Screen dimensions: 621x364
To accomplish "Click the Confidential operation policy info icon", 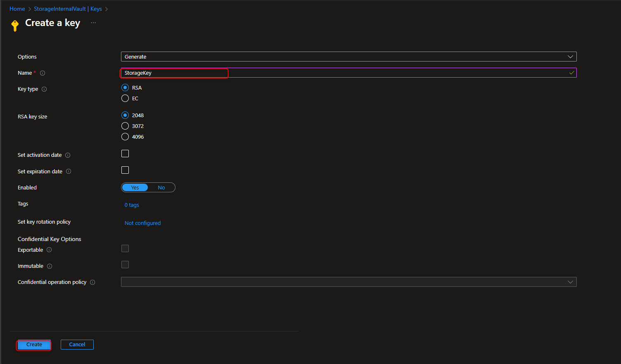I will pyautogui.click(x=92, y=282).
